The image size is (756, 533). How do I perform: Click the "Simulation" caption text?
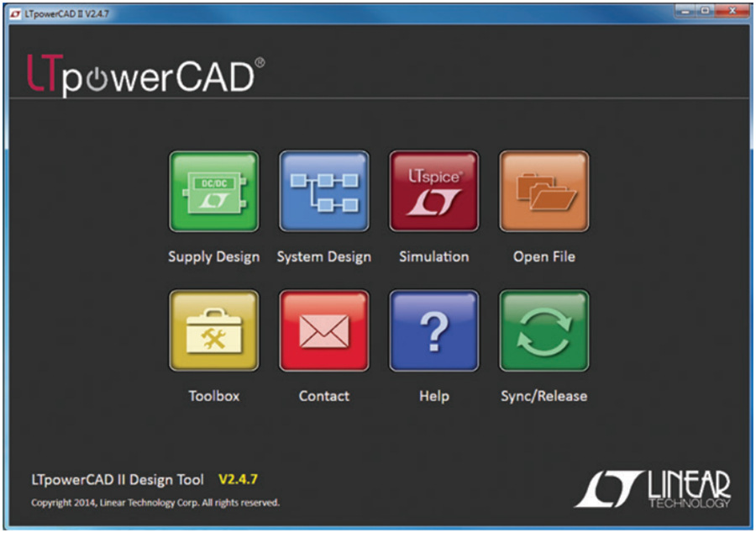click(x=433, y=256)
